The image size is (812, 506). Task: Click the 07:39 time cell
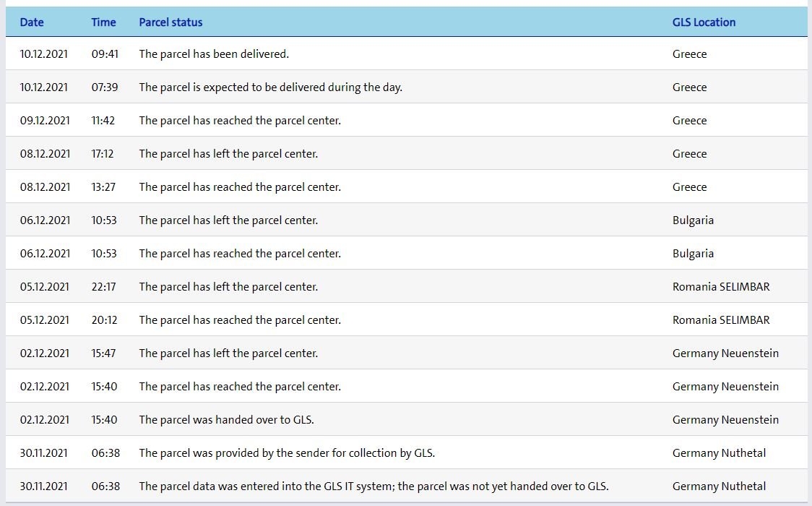click(x=105, y=87)
